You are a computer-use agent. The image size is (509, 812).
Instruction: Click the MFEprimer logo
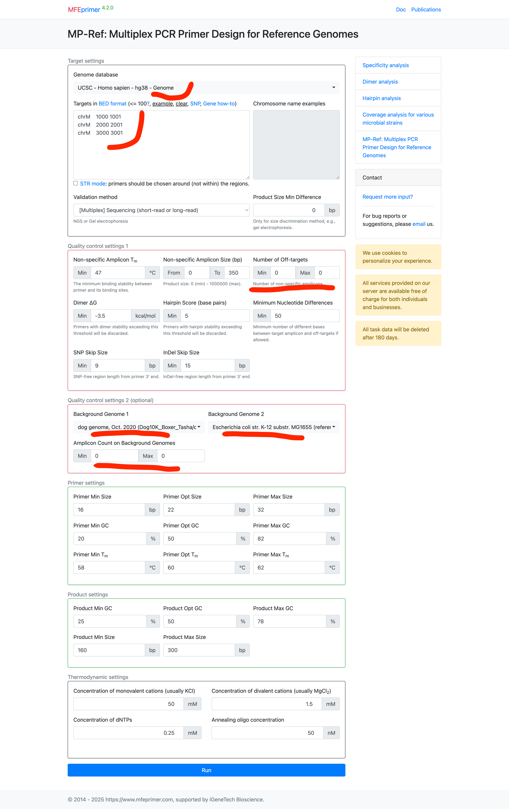tap(84, 9)
